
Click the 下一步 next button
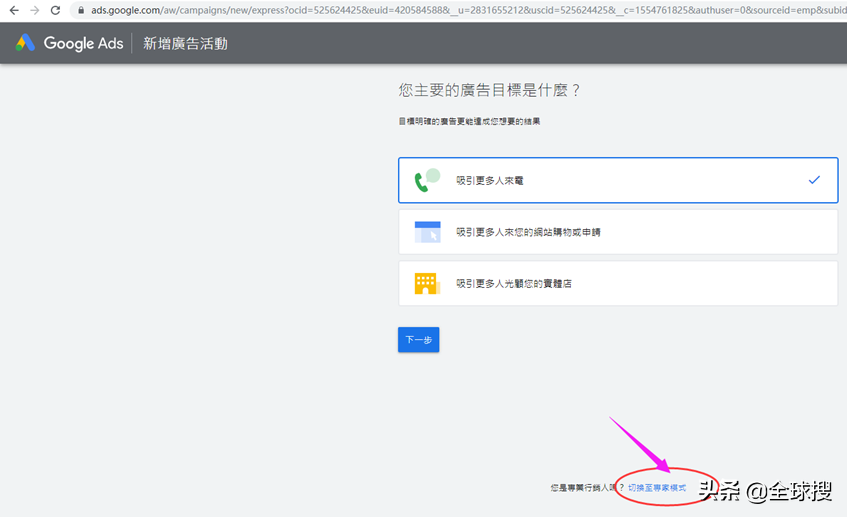[x=419, y=339]
